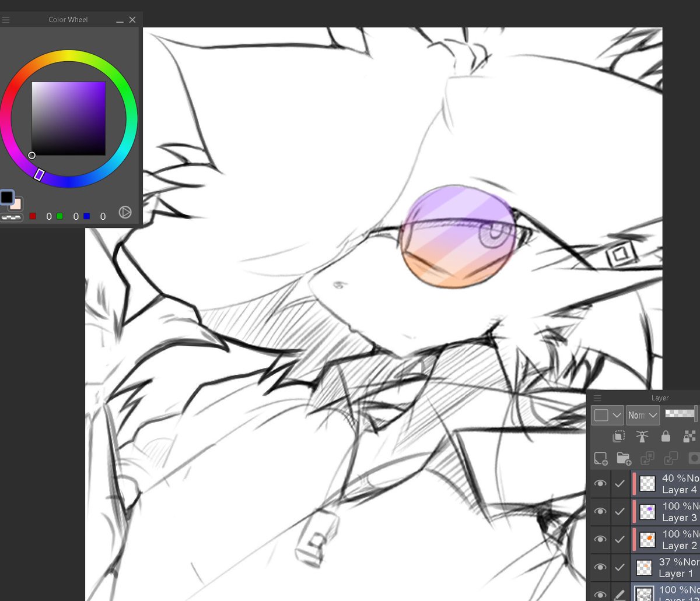Hide Layer 2 using its eye icon
This screenshot has height=601, width=700.
(x=600, y=539)
